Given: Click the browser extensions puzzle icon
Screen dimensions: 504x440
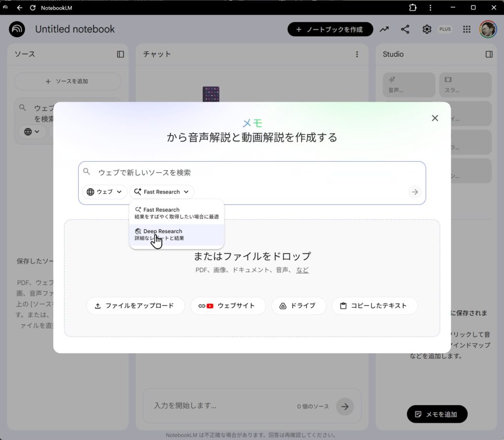Looking at the screenshot, I should (x=412, y=7).
